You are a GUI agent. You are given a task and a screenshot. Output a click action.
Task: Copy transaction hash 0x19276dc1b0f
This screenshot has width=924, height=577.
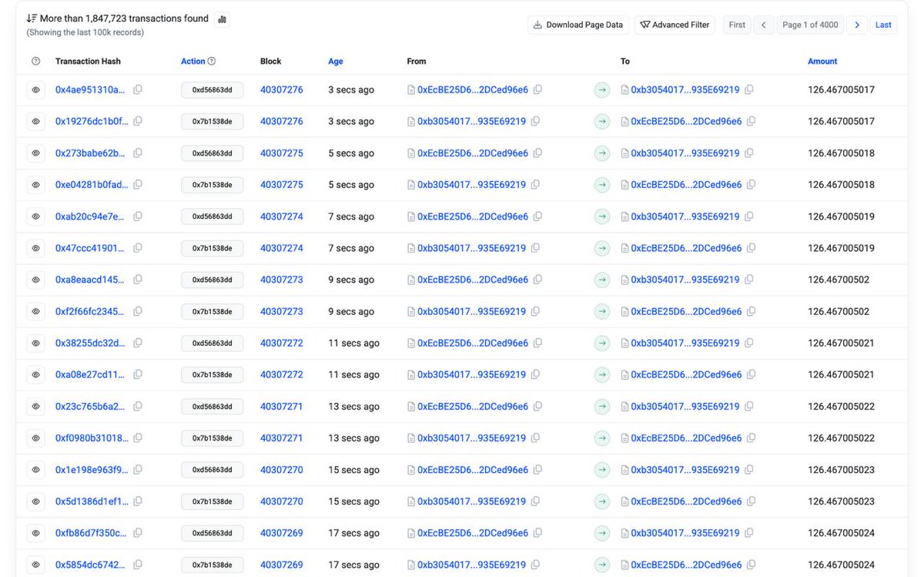tap(138, 121)
